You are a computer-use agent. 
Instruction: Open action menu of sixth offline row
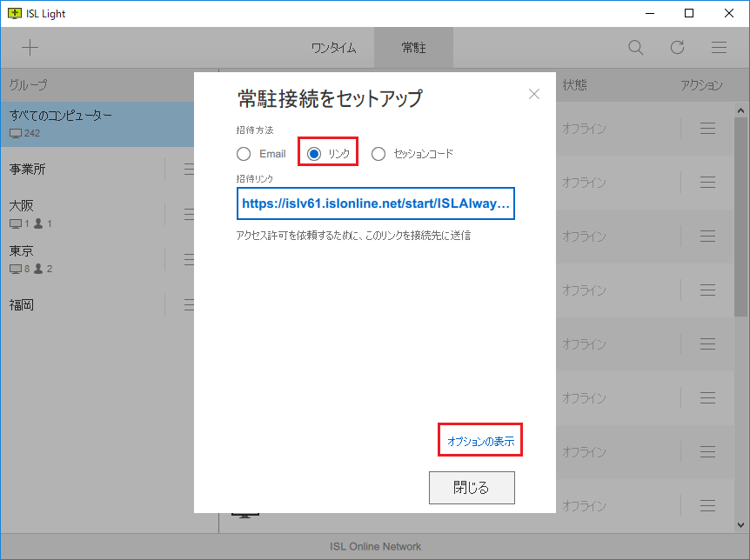pos(707,398)
